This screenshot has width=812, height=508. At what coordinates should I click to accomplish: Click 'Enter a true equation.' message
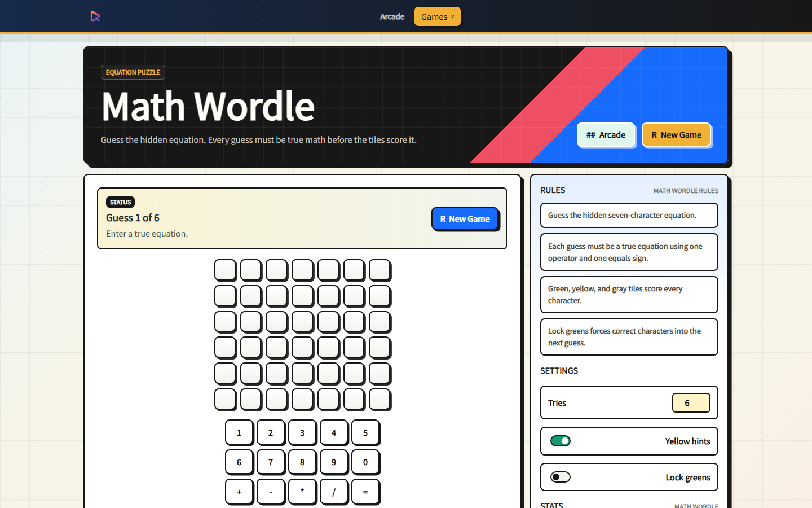click(147, 234)
